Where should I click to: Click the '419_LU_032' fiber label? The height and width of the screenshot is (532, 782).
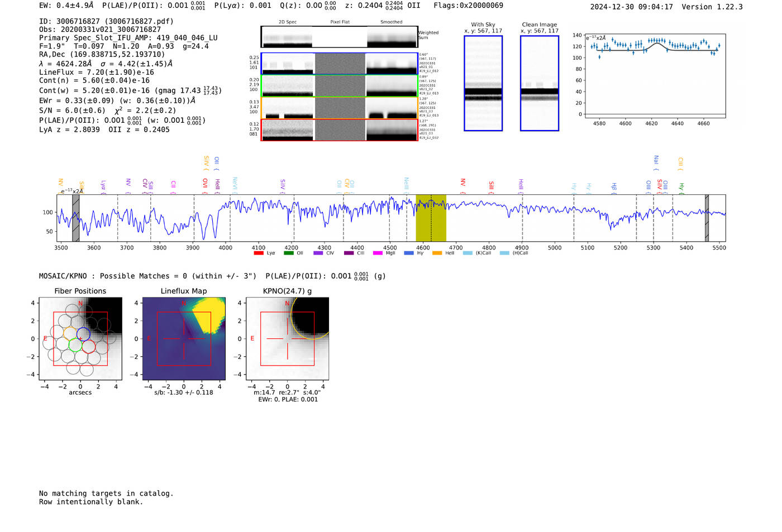[x=429, y=138]
